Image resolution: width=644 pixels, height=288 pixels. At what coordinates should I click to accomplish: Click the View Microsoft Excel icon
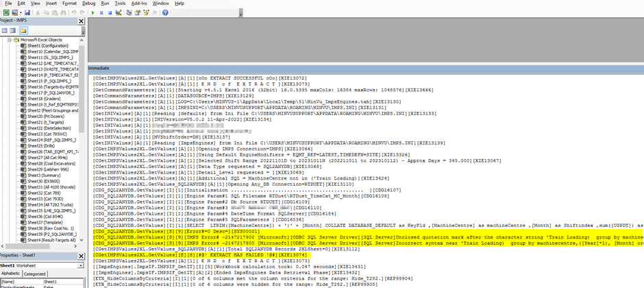point(5,12)
